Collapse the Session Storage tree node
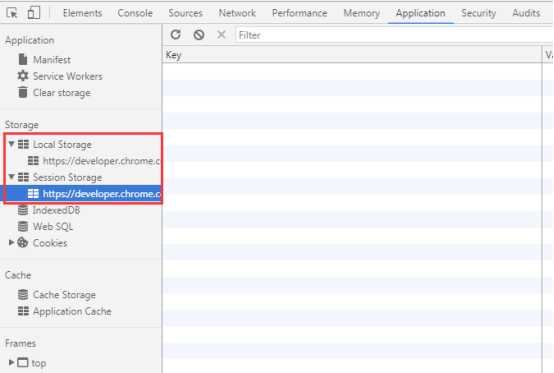554x373 pixels. pyautogui.click(x=11, y=177)
